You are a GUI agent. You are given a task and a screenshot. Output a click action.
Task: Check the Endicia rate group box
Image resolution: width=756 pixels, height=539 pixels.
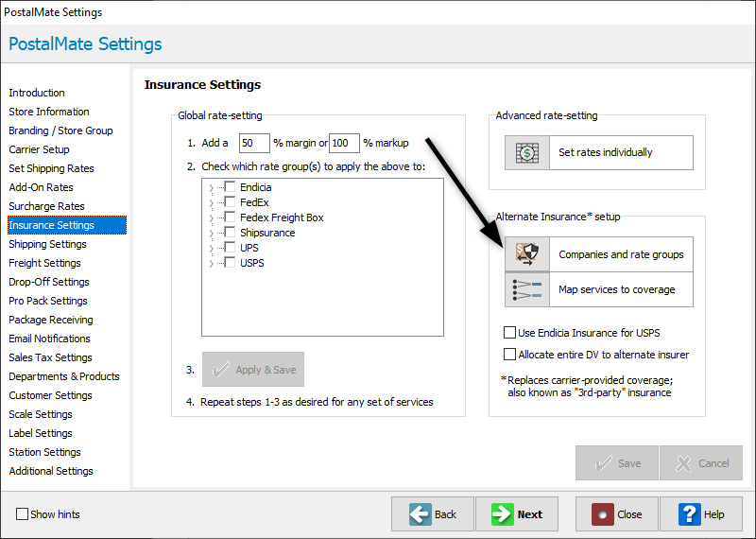pos(230,186)
